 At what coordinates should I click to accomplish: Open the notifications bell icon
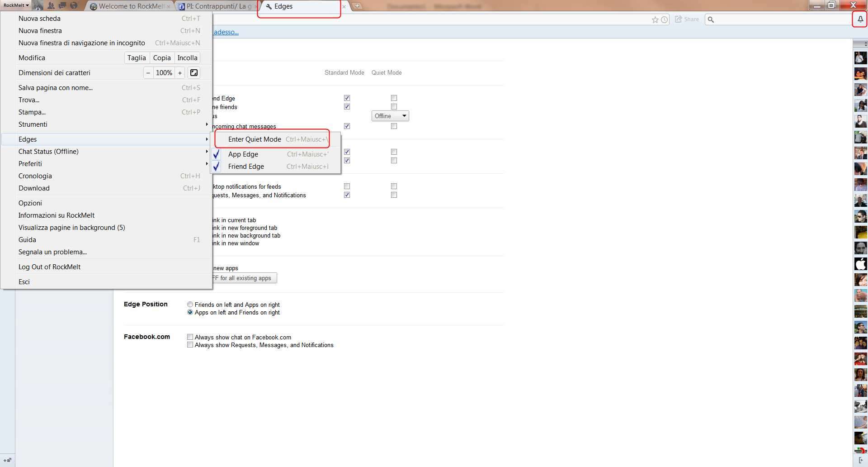(x=860, y=19)
